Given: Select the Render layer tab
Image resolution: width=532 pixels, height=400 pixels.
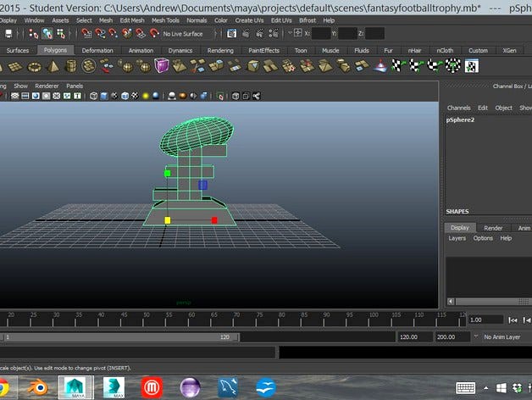Looking at the screenshot, I should pyautogui.click(x=492, y=228).
